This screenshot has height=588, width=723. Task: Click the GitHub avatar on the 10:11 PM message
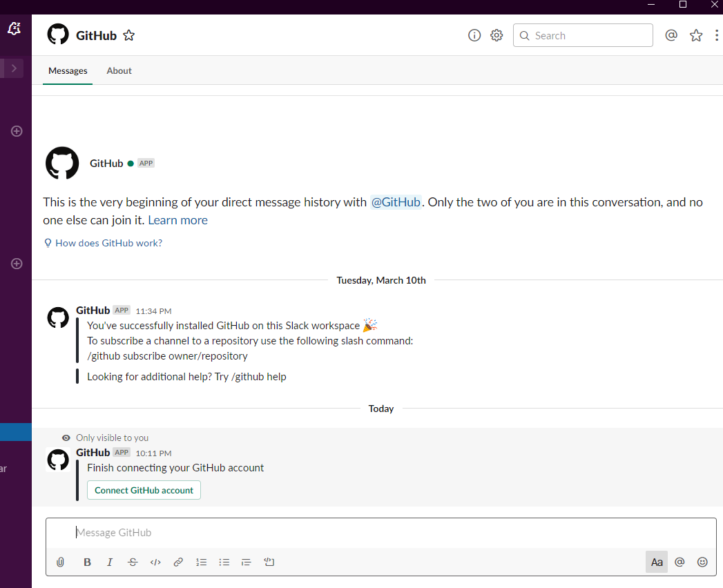pos(58,460)
